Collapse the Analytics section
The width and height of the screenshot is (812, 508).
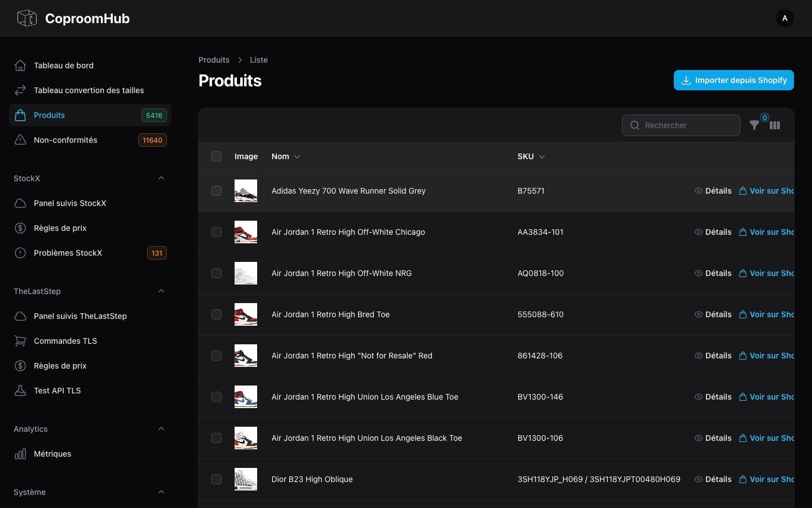point(161,429)
